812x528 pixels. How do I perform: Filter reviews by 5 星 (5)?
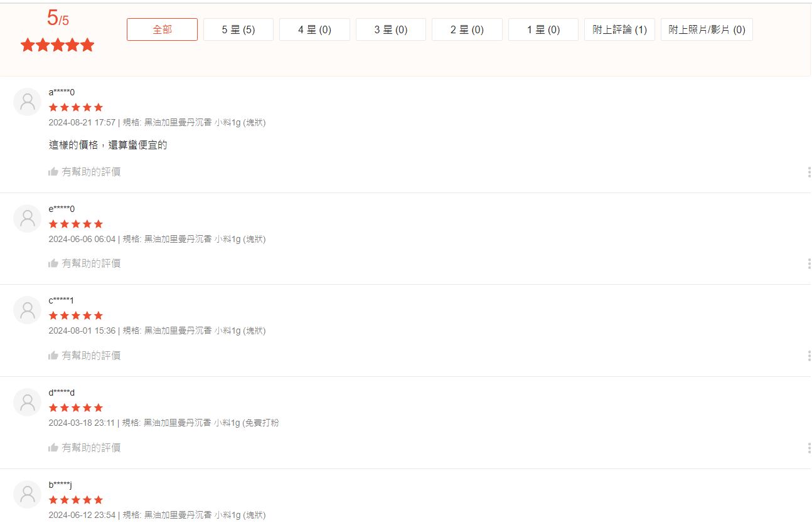click(x=238, y=29)
